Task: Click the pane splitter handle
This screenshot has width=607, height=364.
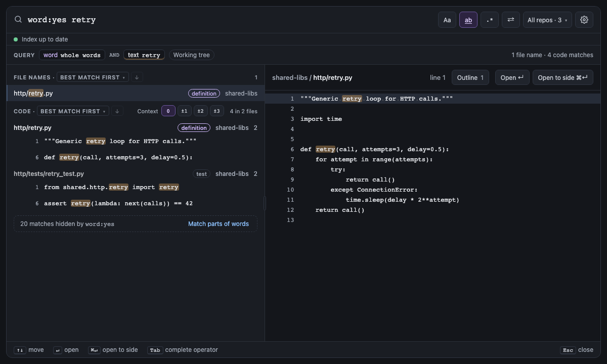Action: click(265, 203)
